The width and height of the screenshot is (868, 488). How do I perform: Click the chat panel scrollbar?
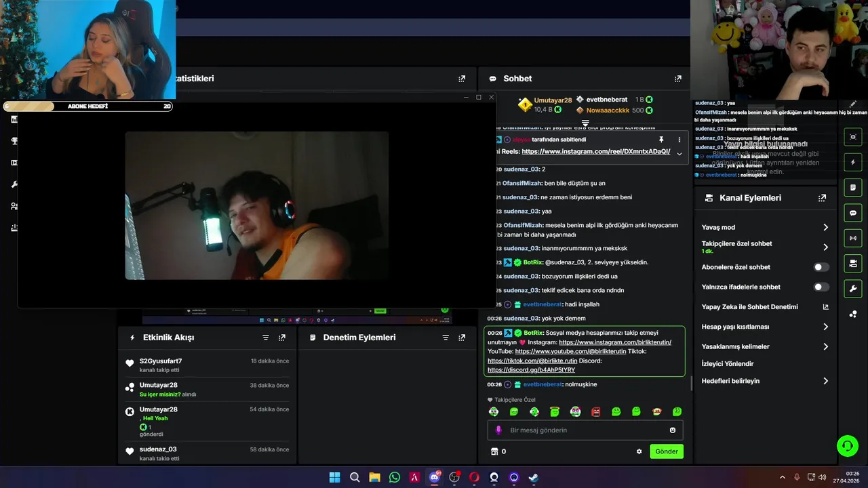[691, 384]
